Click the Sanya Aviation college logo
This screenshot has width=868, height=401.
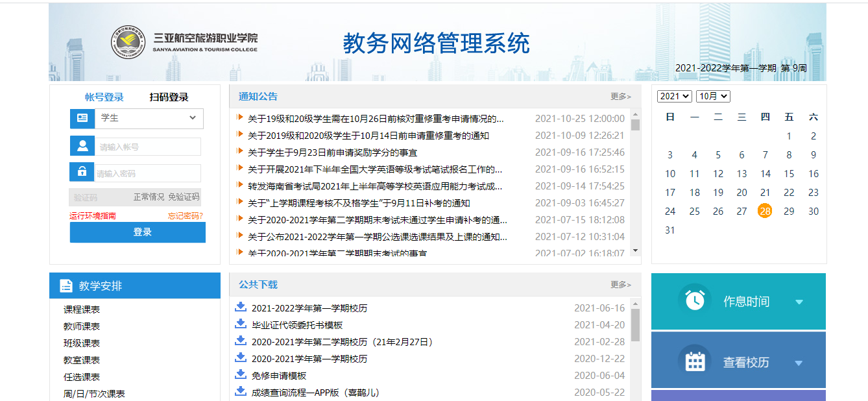[128, 42]
